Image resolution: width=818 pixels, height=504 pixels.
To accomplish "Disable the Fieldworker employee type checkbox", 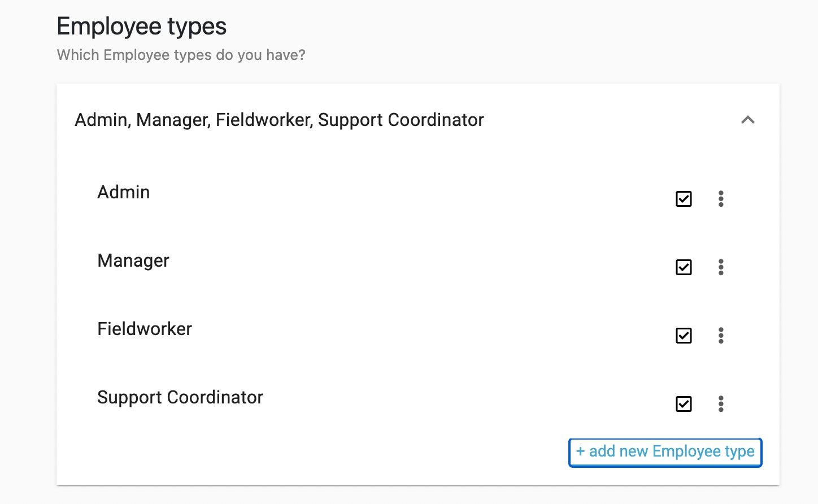I will (684, 336).
